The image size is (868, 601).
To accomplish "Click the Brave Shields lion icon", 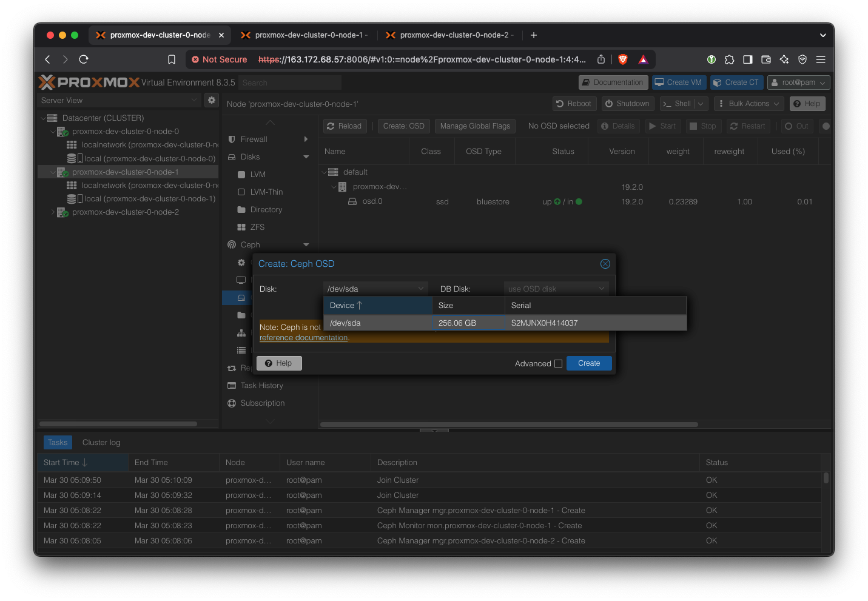I will click(622, 59).
